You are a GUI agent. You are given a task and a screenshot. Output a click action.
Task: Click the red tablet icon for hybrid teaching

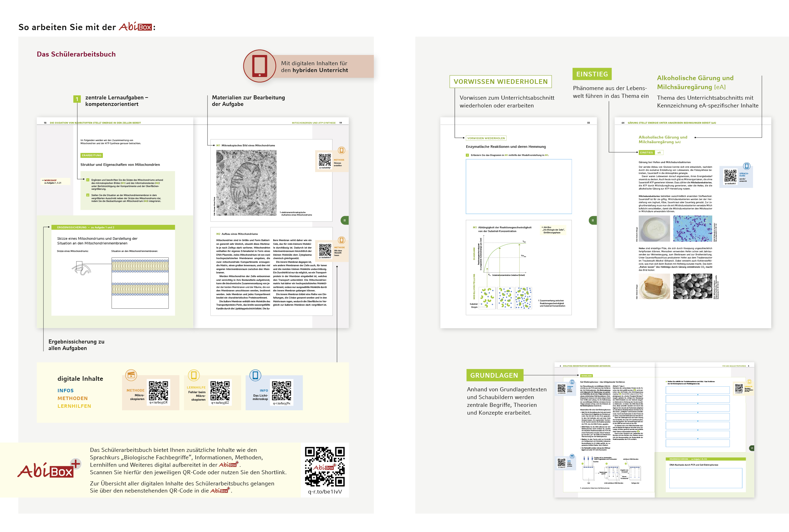[260, 66]
